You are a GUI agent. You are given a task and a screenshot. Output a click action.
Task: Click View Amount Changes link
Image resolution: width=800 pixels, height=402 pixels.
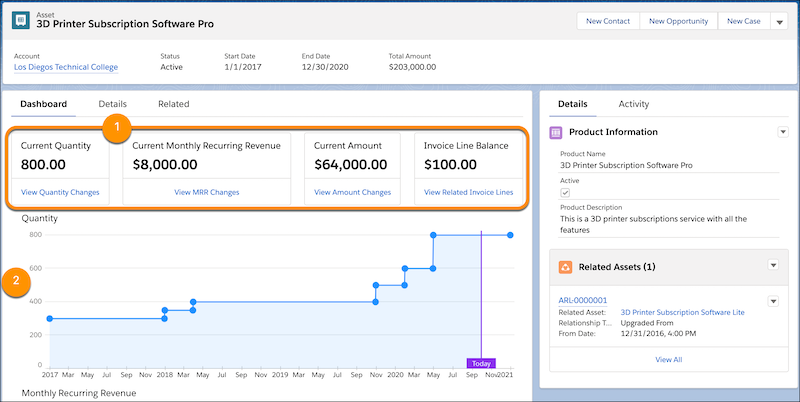tap(353, 192)
